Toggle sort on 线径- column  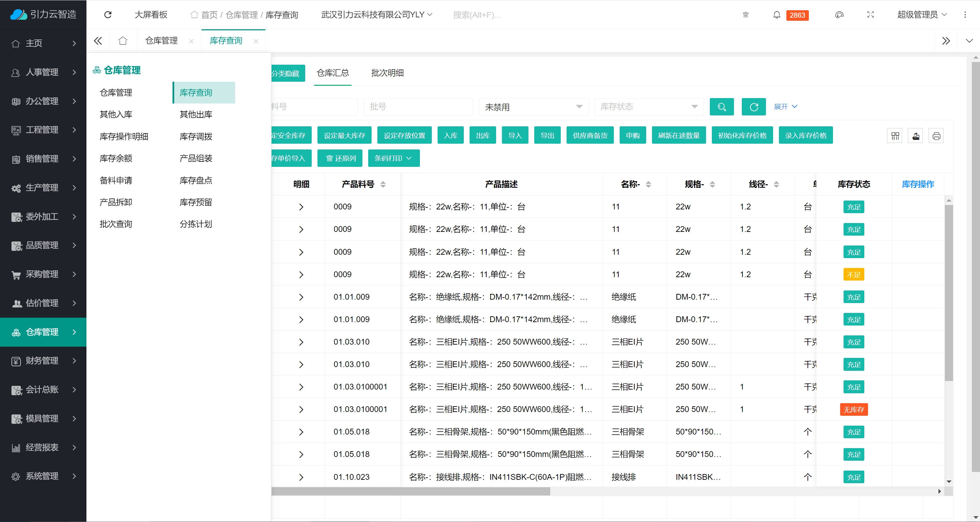pos(776,184)
